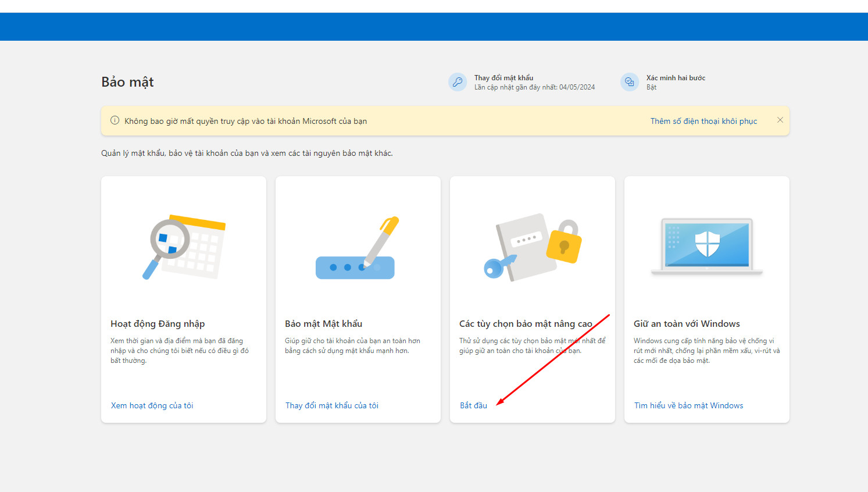This screenshot has width=868, height=492.
Task: Select the Bảo mật Mật khẩu card
Action: (358, 299)
